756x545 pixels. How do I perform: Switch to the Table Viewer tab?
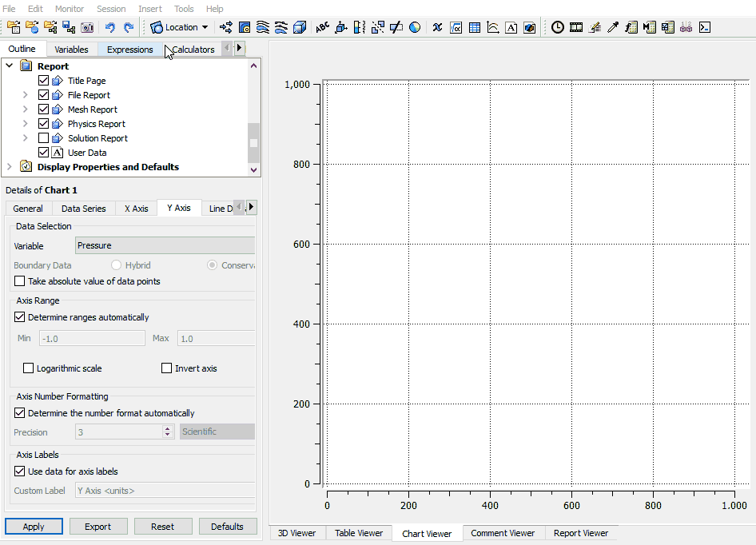[359, 533]
